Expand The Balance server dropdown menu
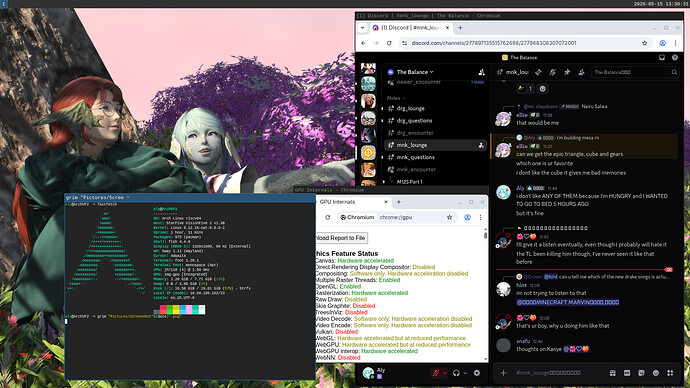The height and width of the screenshot is (388, 690). (x=415, y=72)
